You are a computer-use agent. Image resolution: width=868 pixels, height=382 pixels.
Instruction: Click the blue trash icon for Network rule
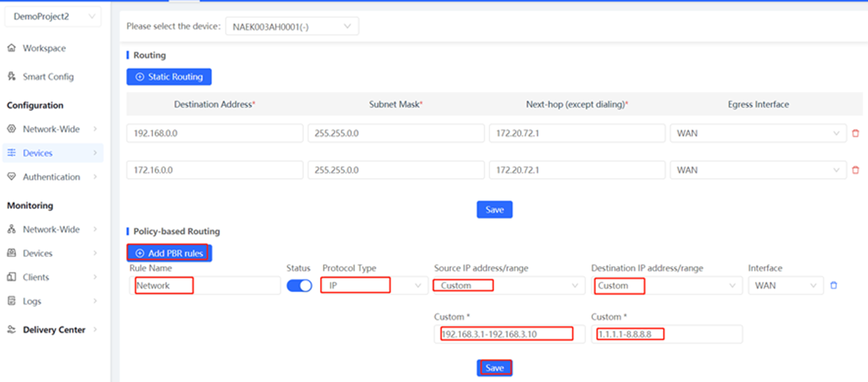click(834, 285)
